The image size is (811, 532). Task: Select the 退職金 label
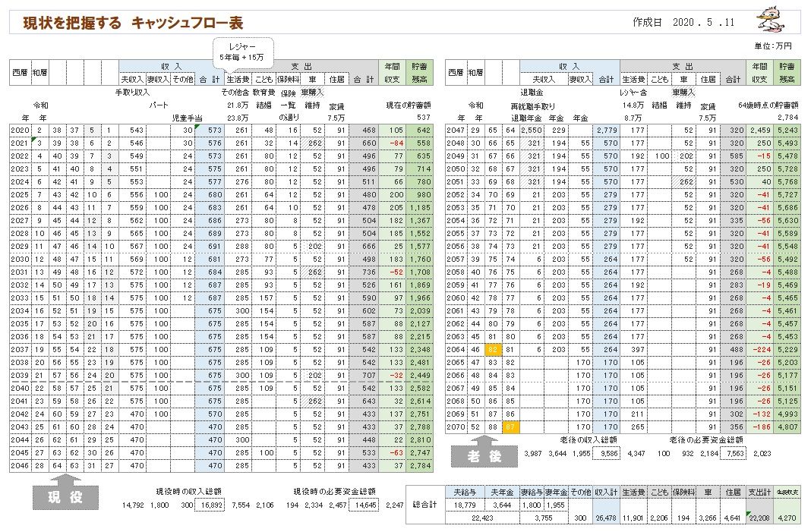pyautogui.click(x=532, y=93)
